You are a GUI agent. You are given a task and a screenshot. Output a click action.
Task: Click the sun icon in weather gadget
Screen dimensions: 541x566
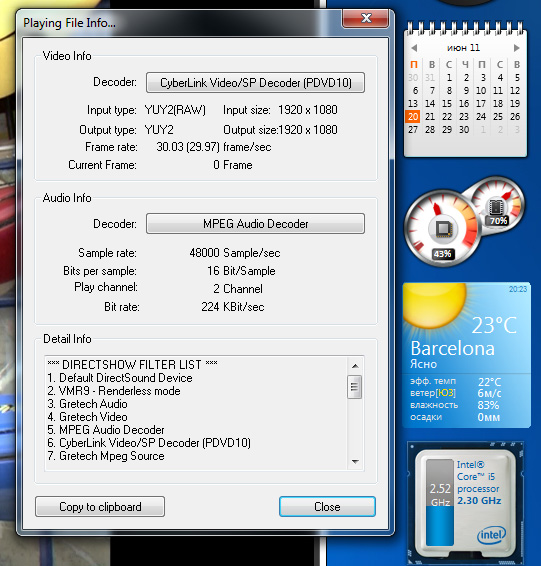(435, 304)
